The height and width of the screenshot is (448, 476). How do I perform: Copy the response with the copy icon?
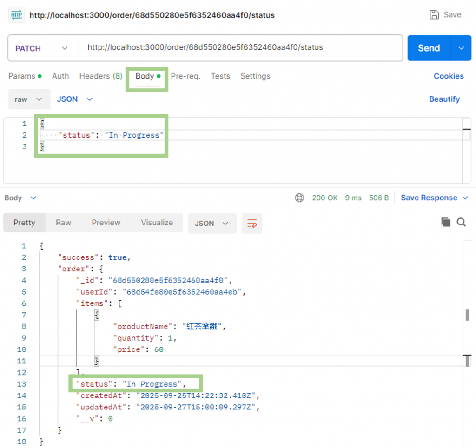(x=446, y=222)
